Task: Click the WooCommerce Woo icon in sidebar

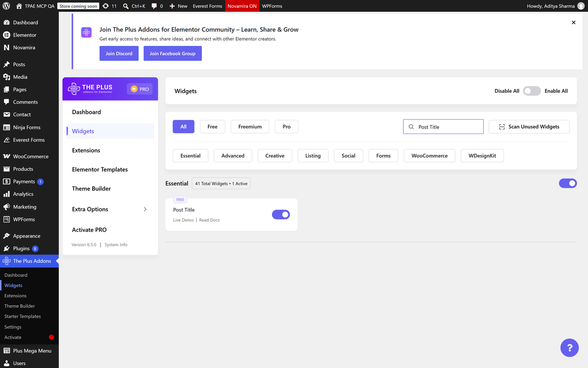Action: pos(6,157)
